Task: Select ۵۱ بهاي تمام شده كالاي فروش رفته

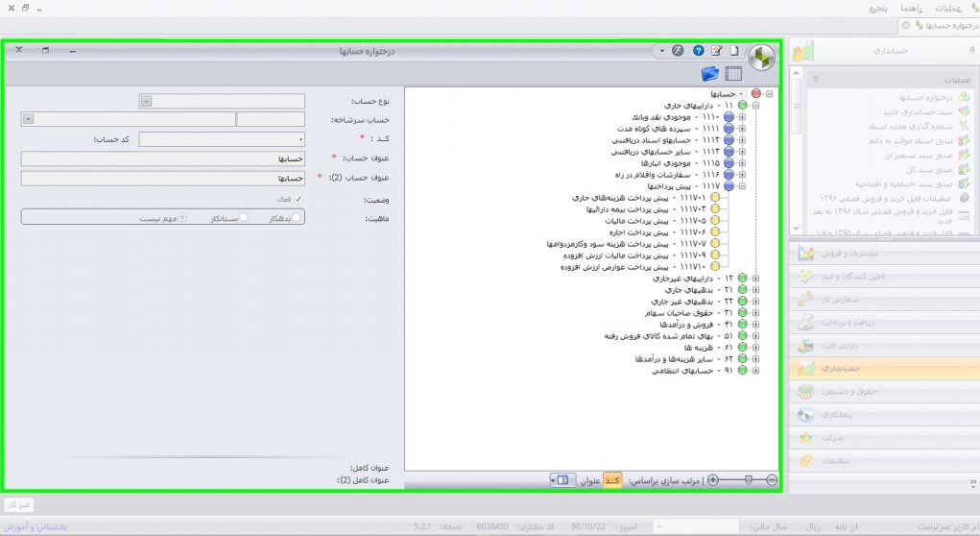Action: (x=668, y=336)
